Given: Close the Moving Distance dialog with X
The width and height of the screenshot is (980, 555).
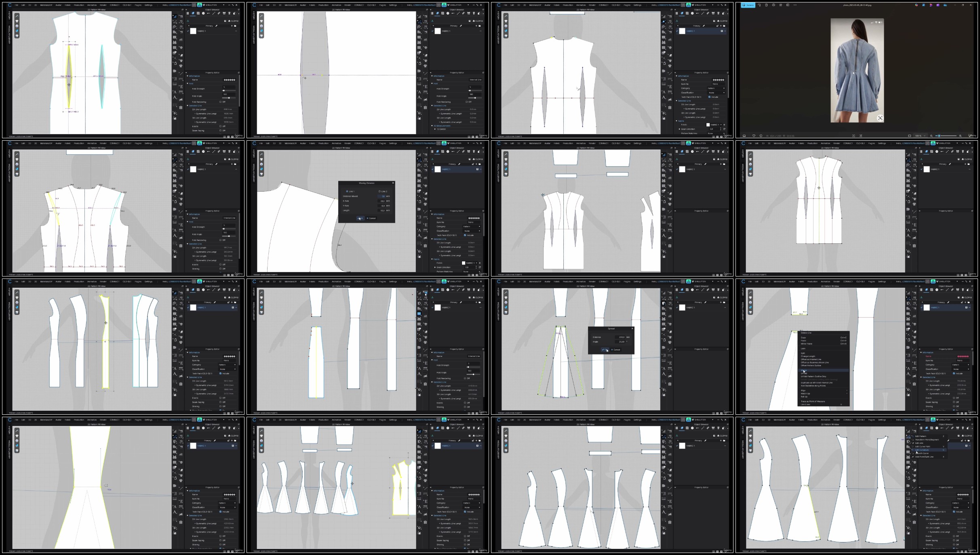Looking at the screenshot, I should [393, 183].
